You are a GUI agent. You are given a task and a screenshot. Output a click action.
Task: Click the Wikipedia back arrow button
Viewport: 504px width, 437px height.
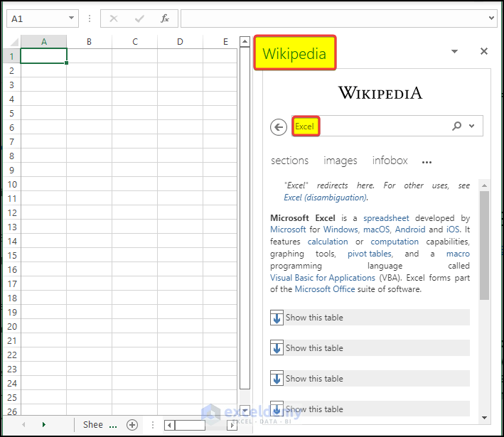point(279,127)
